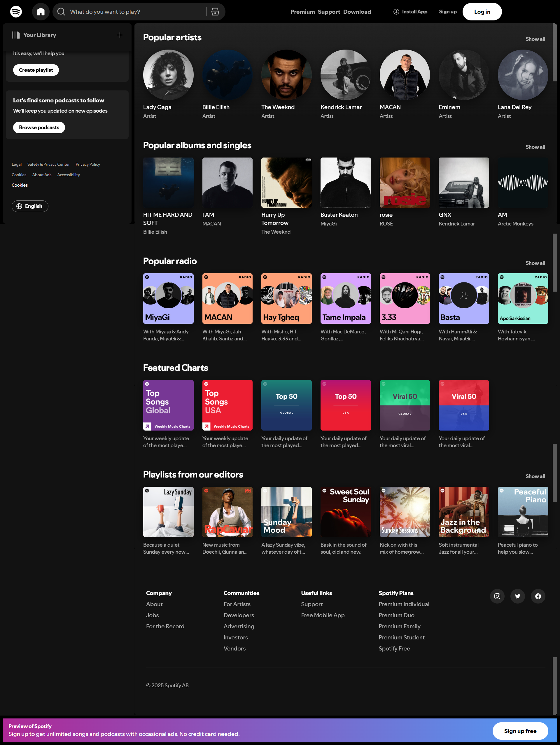
Task: Open Free Mobile App footer link
Action: pos(323,615)
